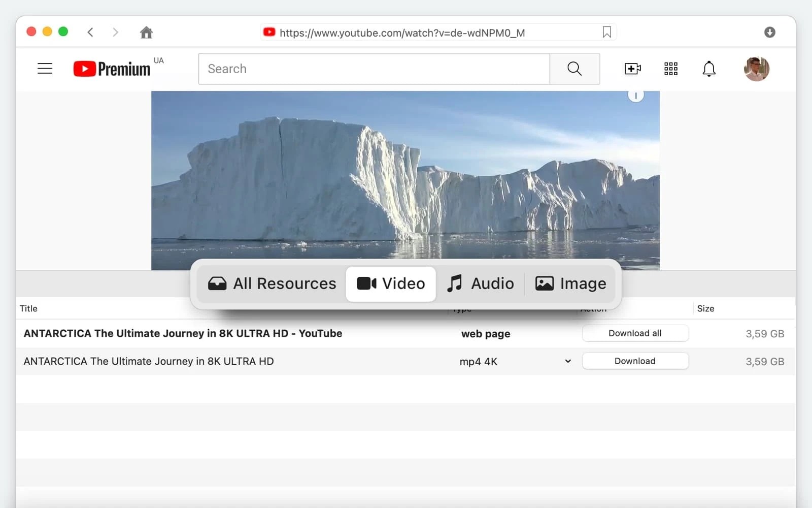Select the Video tab
This screenshot has height=508, width=812.
[x=391, y=283]
